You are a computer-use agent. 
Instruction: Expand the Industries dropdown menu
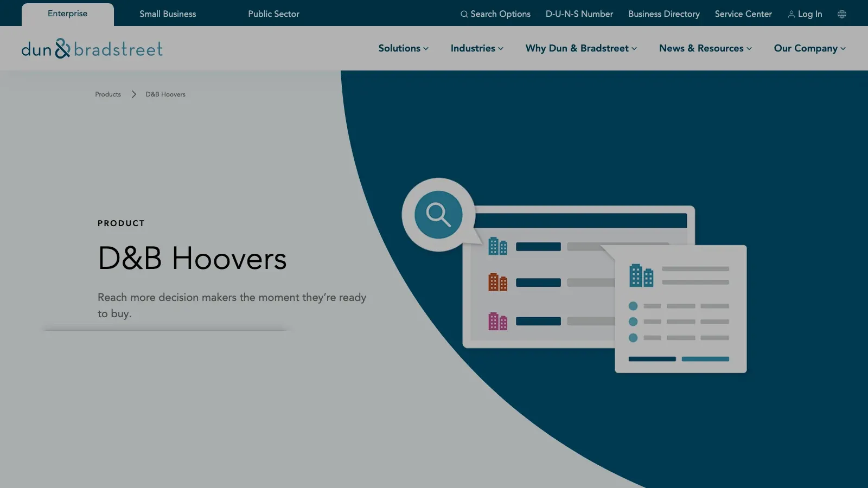[477, 48]
